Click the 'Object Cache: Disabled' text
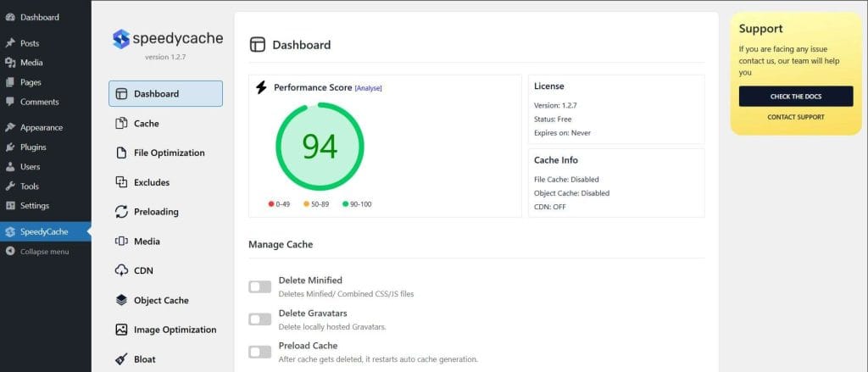Viewport: 868px width, 372px height. [572, 193]
